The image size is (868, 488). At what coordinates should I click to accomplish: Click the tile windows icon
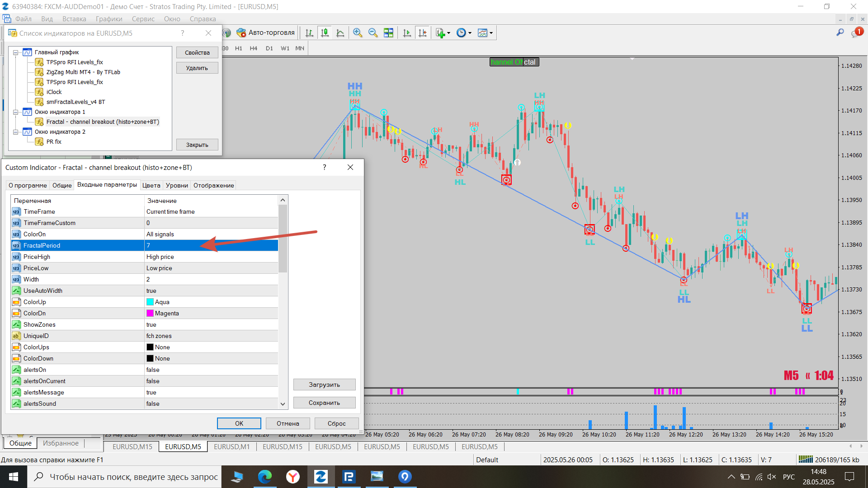tap(388, 33)
